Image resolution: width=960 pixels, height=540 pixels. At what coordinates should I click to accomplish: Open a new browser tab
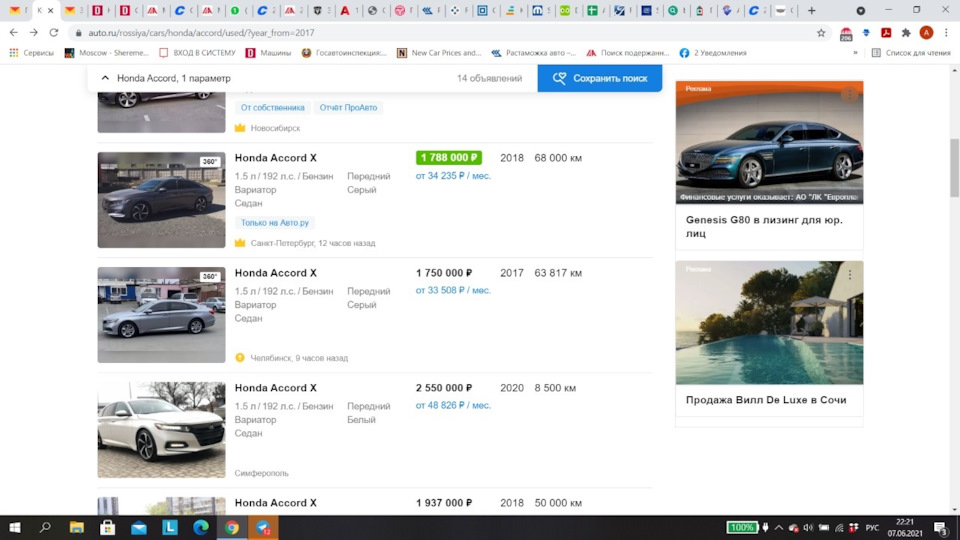pos(811,10)
